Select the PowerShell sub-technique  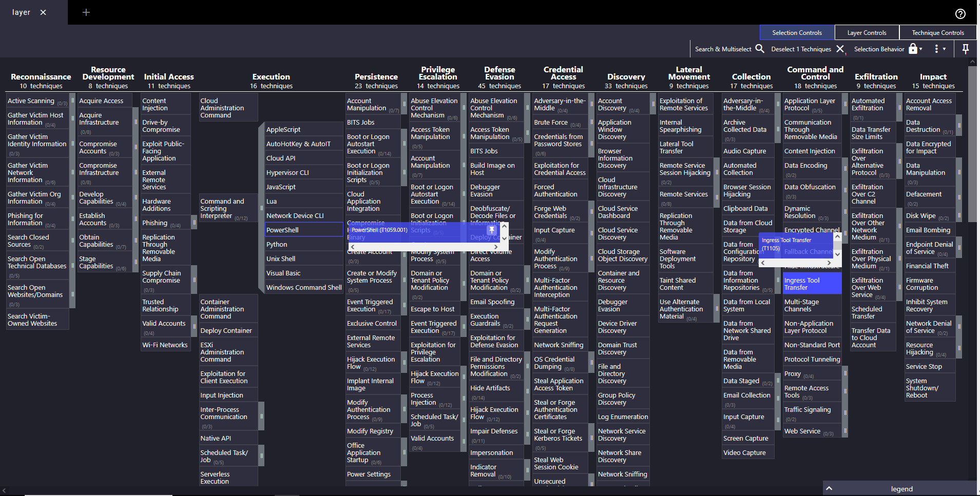304,229
